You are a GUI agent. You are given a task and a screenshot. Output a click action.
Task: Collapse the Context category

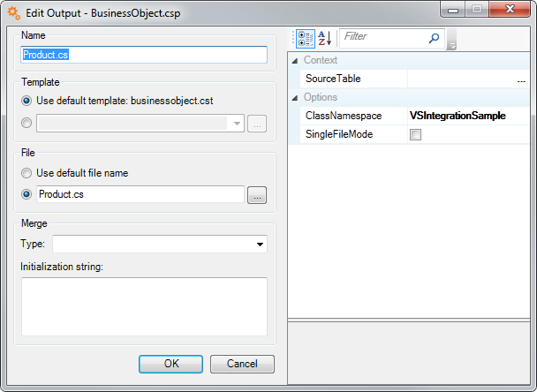[x=294, y=61]
